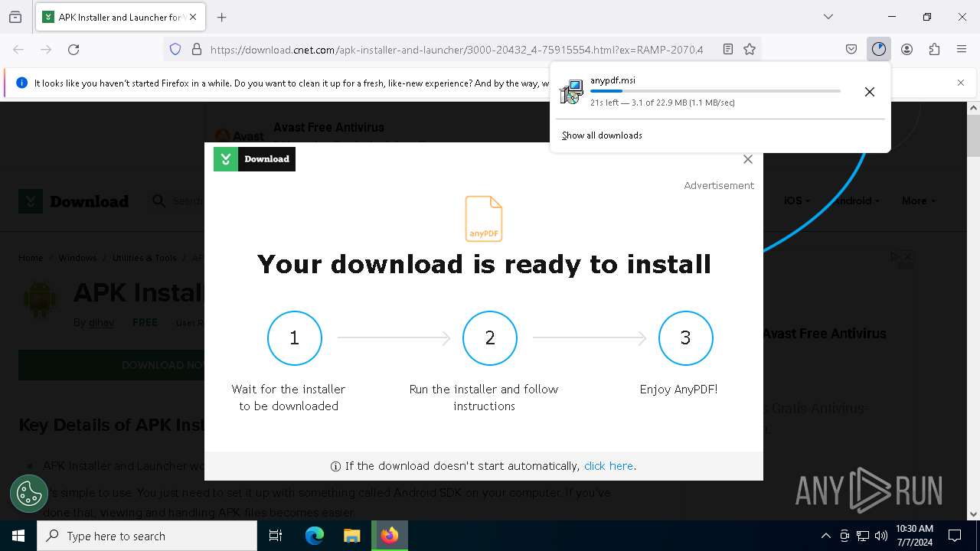Close the download ready modal
The height and width of the screenshot is (551, 980).
748,159
